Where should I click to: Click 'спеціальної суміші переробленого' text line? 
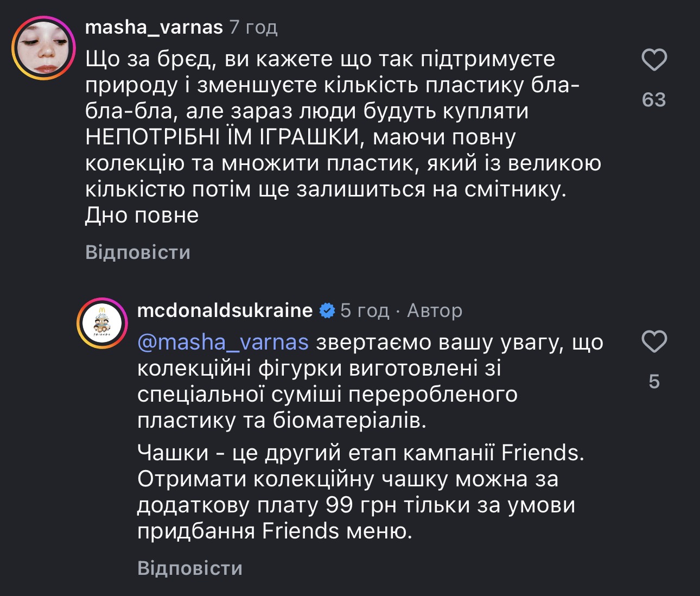point(327,395)
